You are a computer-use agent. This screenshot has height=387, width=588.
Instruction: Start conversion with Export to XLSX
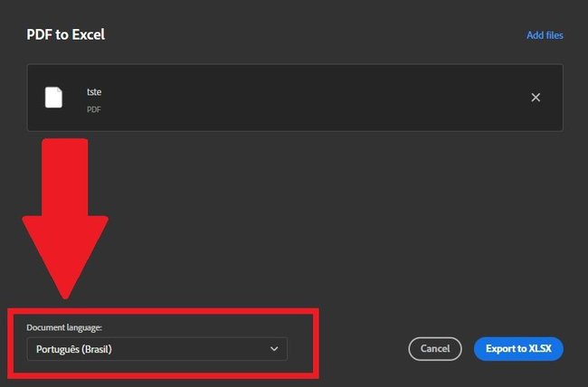(x=518, y=349)
